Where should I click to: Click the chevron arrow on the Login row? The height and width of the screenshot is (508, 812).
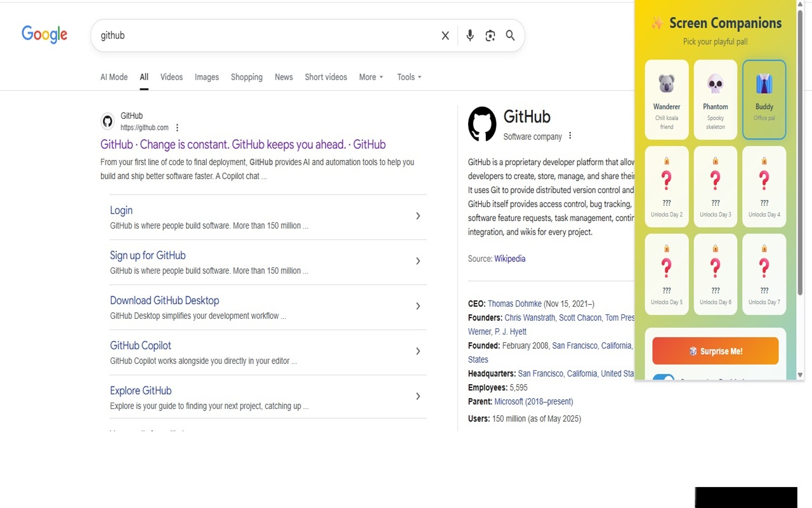pyautogui.click(x=418, y=216)
